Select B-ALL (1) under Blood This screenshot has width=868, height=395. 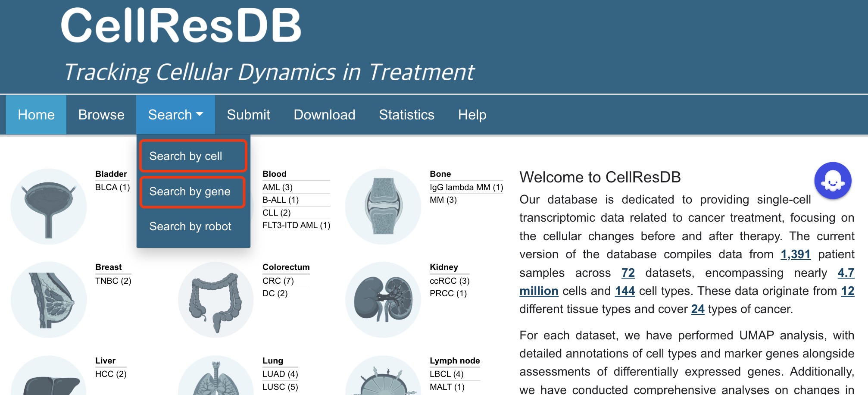point(281,200)
